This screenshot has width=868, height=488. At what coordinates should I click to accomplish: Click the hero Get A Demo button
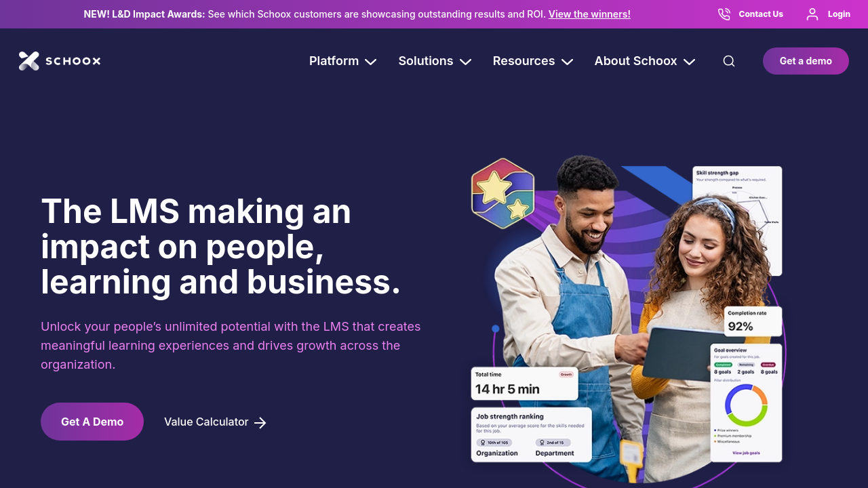pyautogui.click(x=92, y=422)
